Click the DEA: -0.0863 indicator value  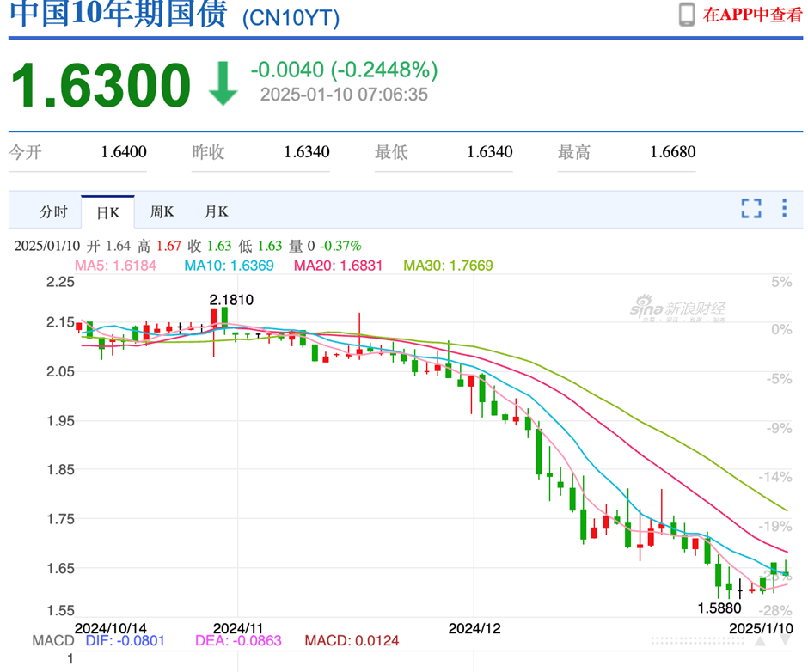(x=239, y=640)
